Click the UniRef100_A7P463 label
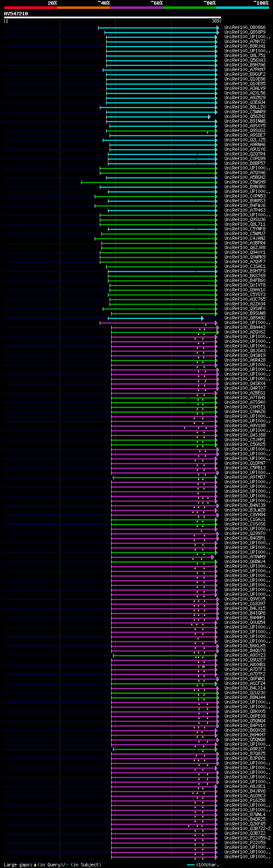This screenshot has height=868, width=273. tap(245, 210)
